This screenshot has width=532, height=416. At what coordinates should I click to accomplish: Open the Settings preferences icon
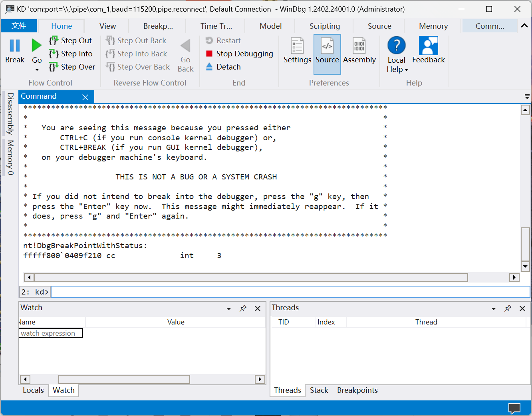[297, 46]
